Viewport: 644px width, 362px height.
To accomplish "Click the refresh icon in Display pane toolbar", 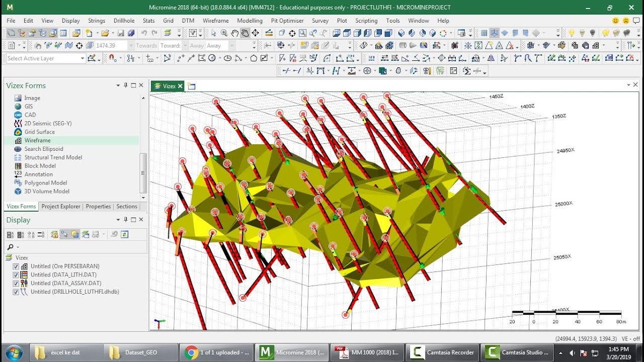I will click(x=124, y=234).
